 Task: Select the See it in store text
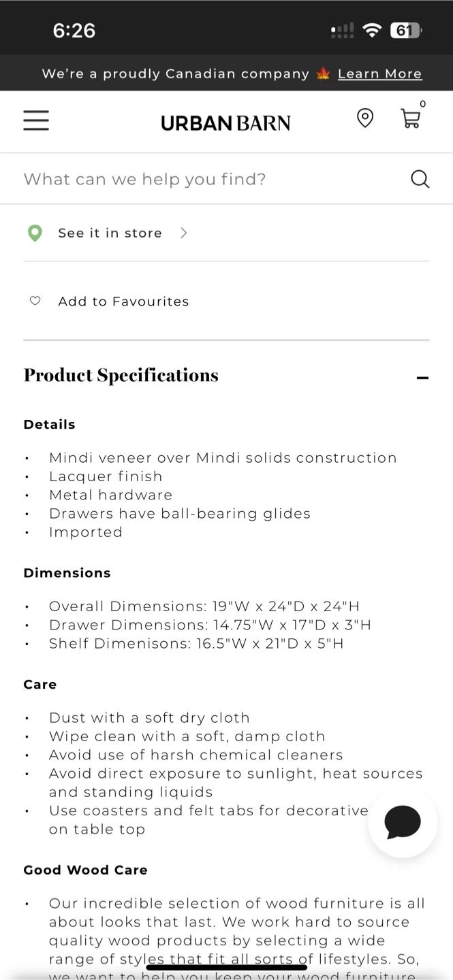point(110,233)
